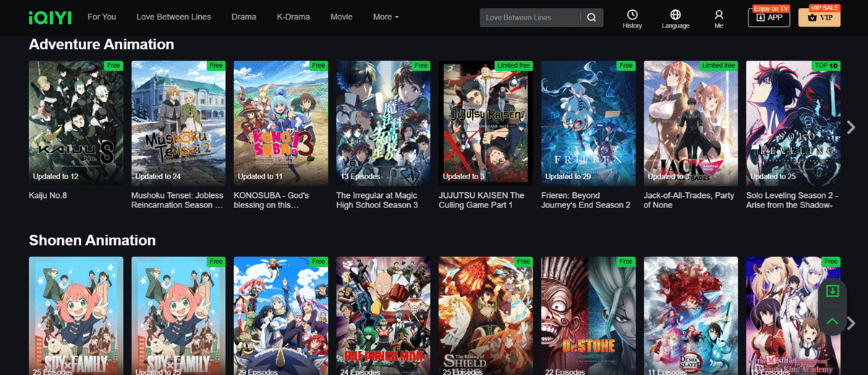Open the Adventure Animation section heading
This screenshot has width=868, height=375.
(101, 44)
